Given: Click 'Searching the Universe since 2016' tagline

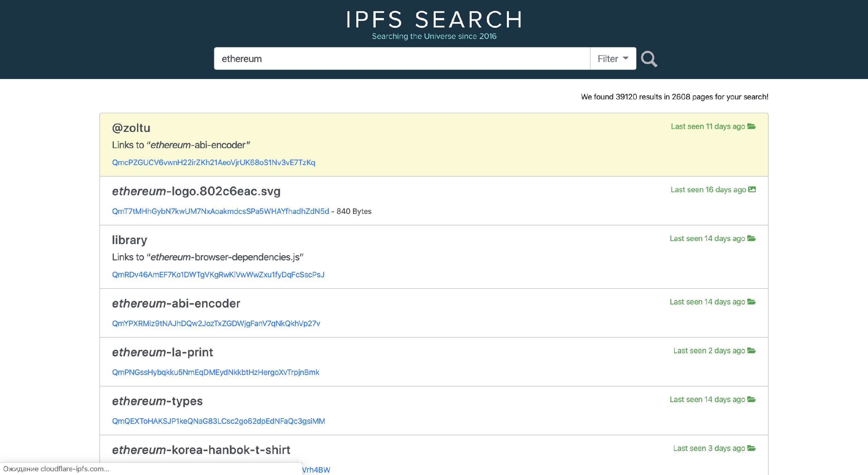Looking at the screenshot, I should tap(434, 36).
